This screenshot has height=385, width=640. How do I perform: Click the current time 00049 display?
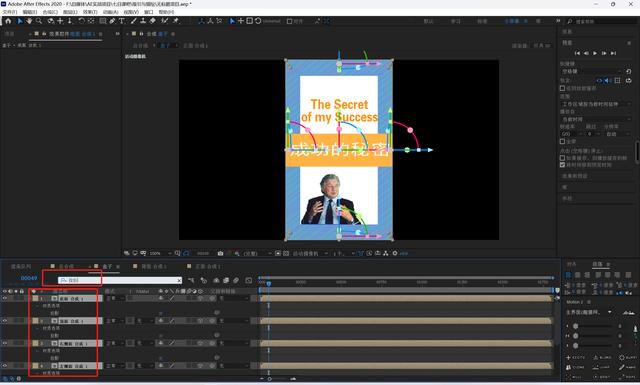pos(29,278)
